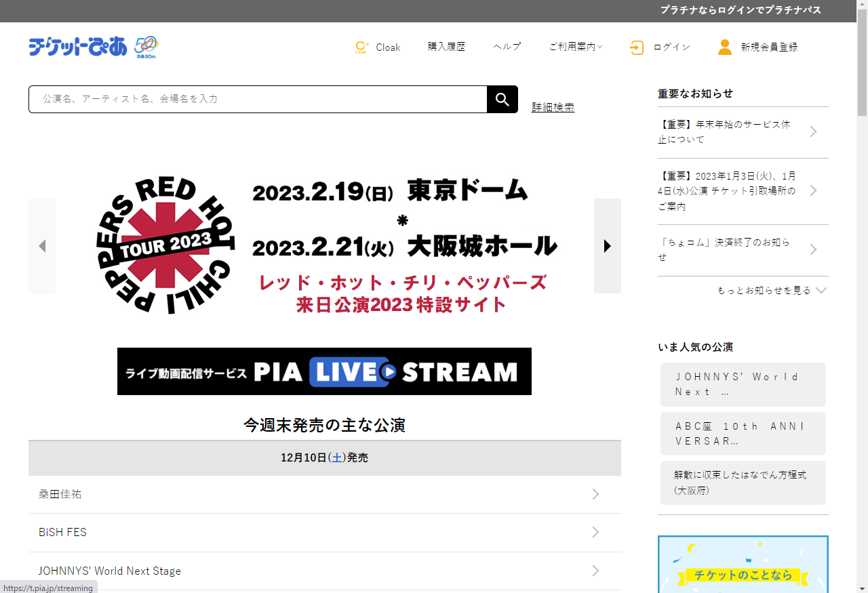868x593 pixels.
Task: Click the login arrow icon
Action: pos(637,47)
